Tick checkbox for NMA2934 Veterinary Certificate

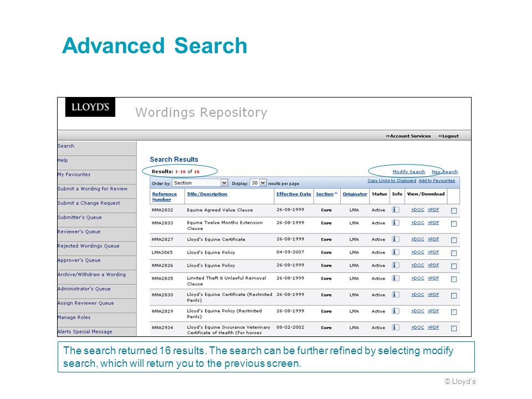point(454,329)
